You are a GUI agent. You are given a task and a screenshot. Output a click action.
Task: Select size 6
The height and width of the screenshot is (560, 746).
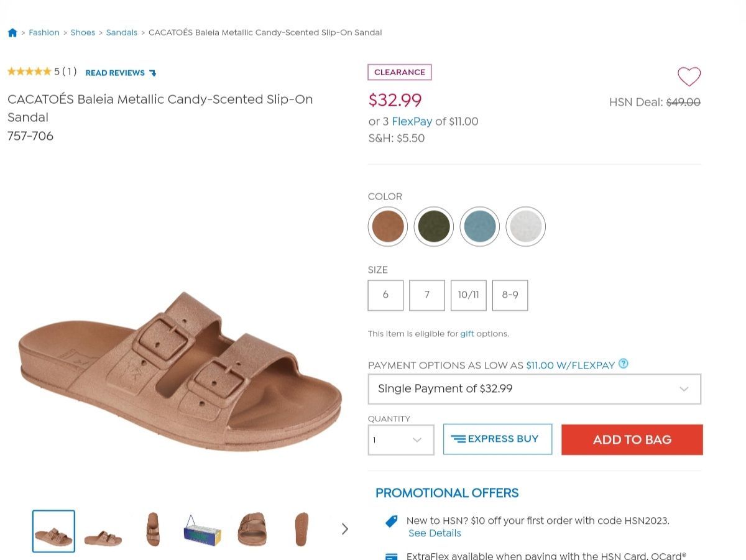[x=385, y=295]
